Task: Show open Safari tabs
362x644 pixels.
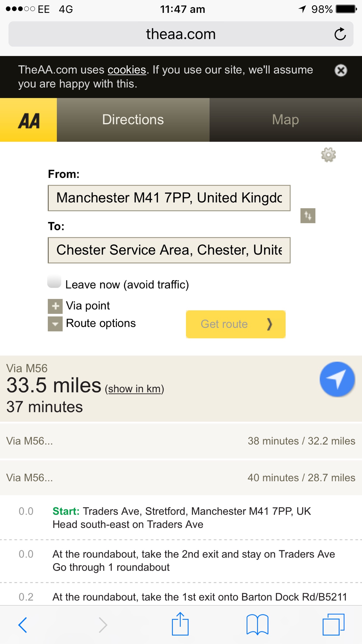Action: (333, 625)
